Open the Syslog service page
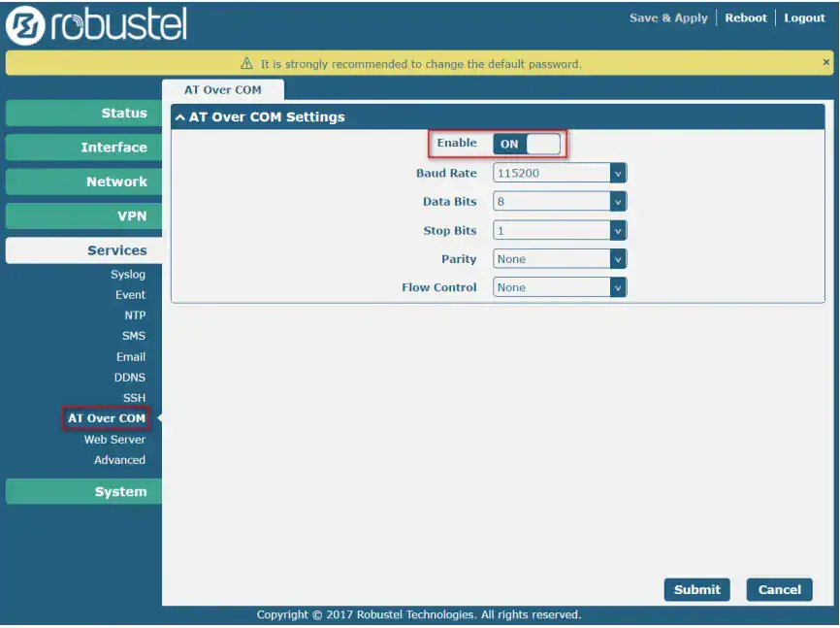The width and height of the screenshot is (840, 628). (127, 275)
